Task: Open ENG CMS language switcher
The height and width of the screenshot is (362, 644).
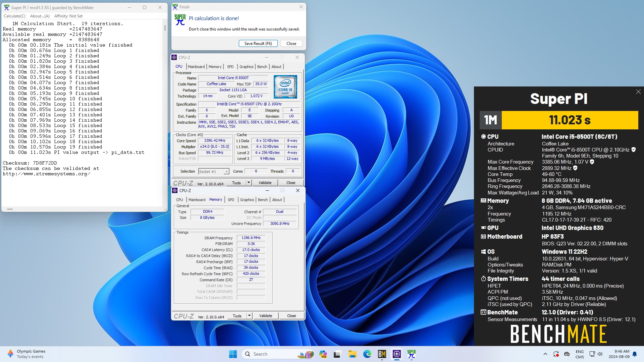Action: [580, 354]
